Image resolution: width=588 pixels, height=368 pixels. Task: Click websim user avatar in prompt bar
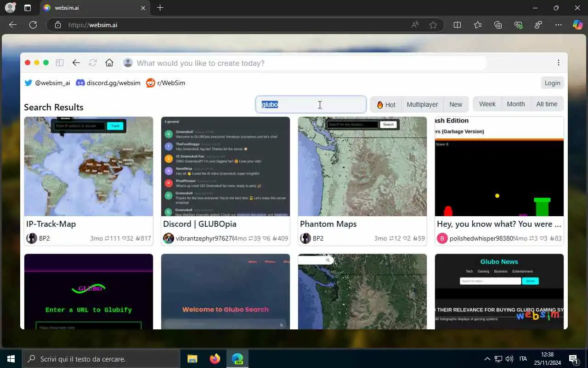[x=128, y=63]
